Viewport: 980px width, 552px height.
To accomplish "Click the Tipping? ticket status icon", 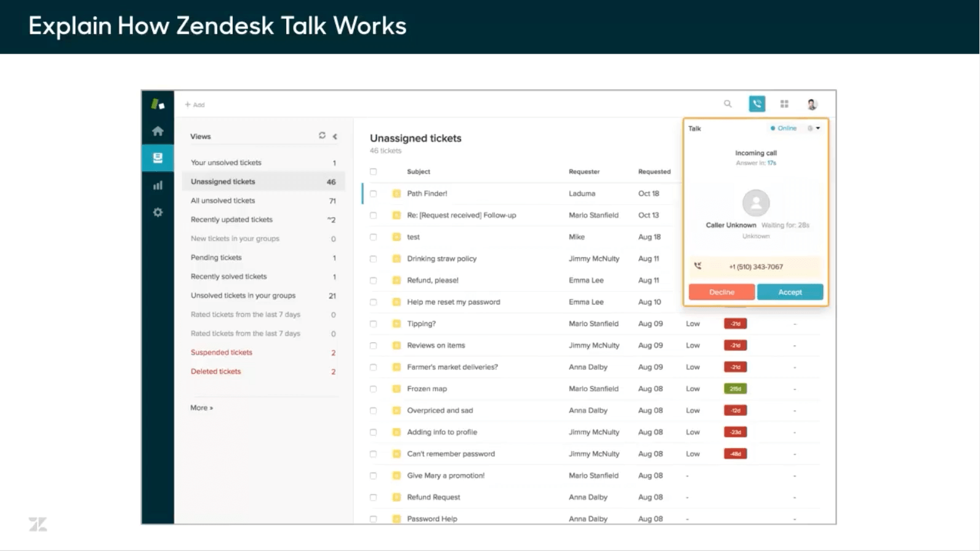I will [x=396, y=324].
